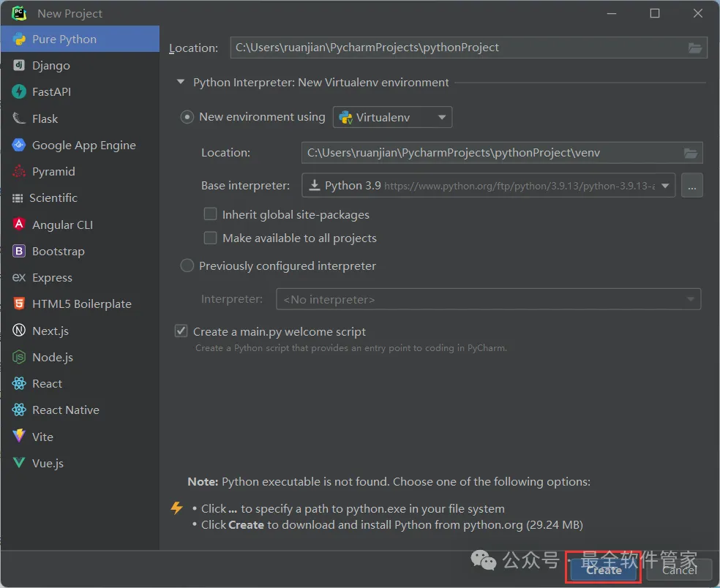Click the 'Note: Python executable is not found' text
This screenshot has width=720, height=588.
tap(389, 481)
